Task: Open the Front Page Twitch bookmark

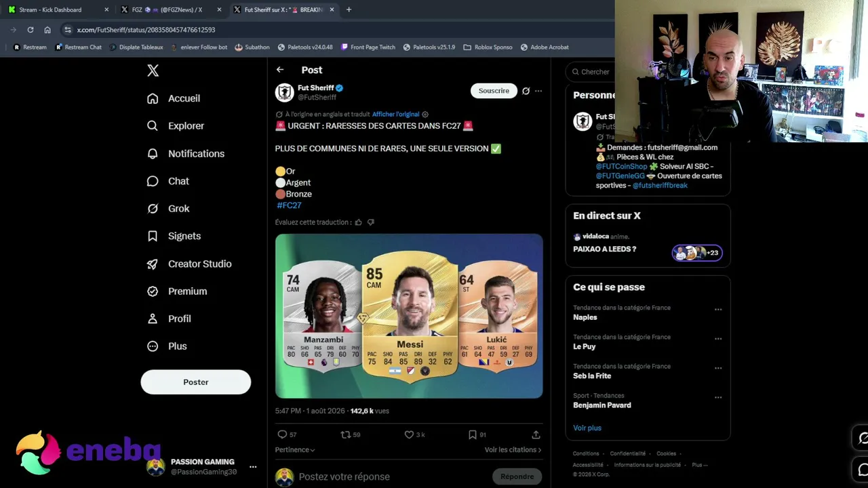Action: click(x=368, y=47)
